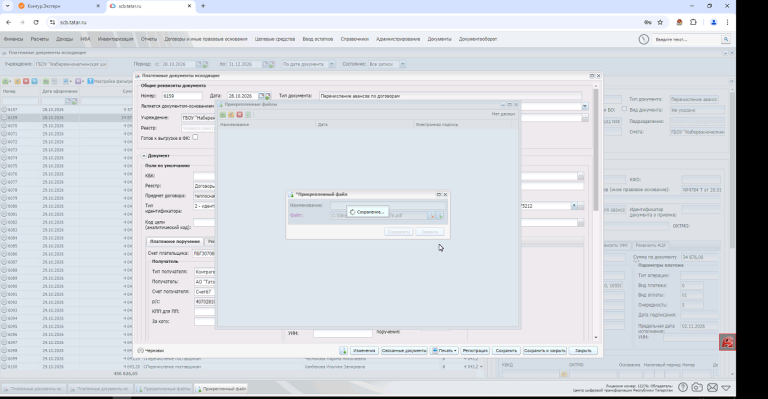Screen dimensions: 768x399
Task: Switch to Прикрепленный файл taskbar tab
Action: 221,389
